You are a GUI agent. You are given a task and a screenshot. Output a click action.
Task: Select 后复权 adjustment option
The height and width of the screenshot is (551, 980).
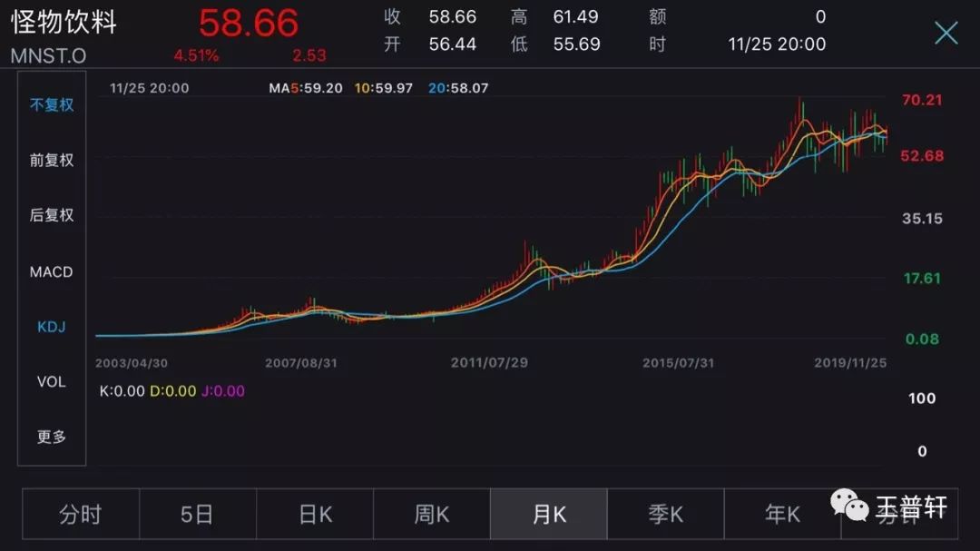pyautogui.click(x=51, y=215)
